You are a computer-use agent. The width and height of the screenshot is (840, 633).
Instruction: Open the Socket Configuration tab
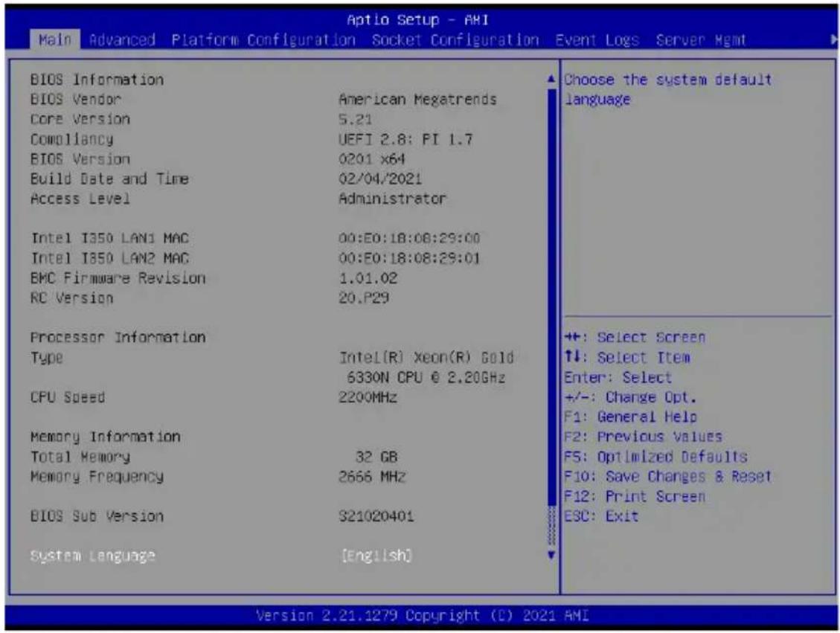[455, 40]
